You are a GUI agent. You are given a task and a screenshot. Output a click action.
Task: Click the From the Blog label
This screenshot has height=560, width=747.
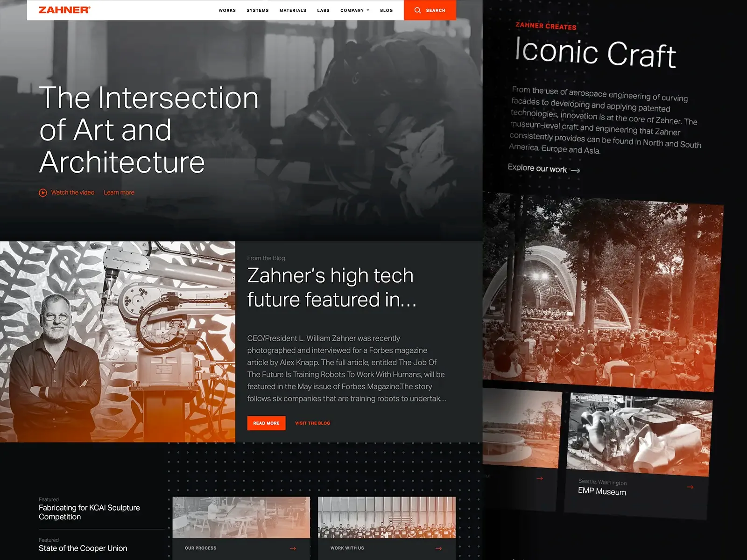266,258
